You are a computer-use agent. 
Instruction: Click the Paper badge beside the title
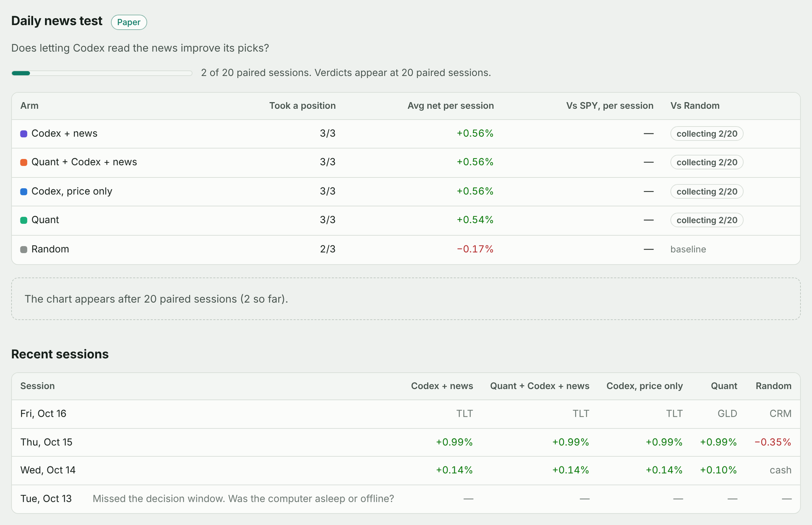[x=129, y=22]
